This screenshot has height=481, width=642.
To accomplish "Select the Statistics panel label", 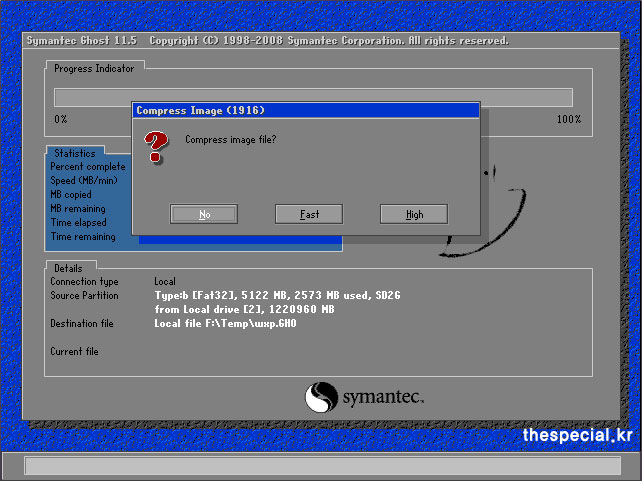I will coord(75,153).
